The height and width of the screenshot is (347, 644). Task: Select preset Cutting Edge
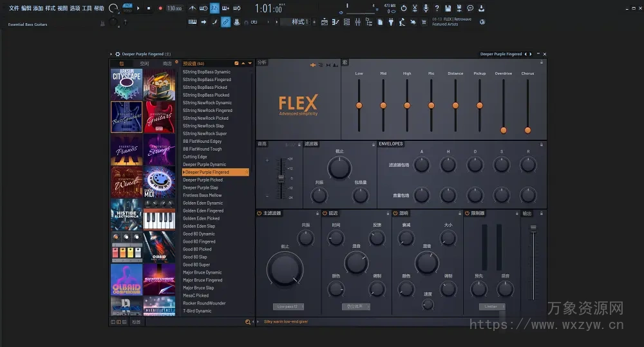195,157
